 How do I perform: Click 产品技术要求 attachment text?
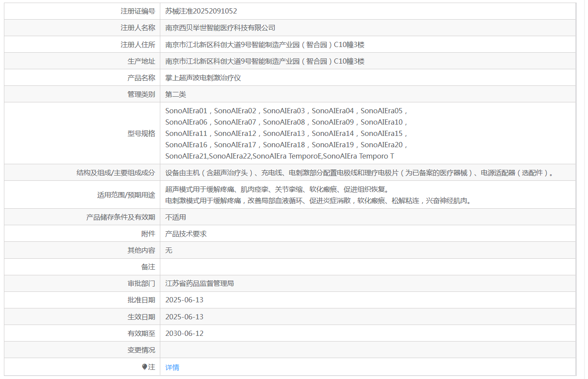186,233
